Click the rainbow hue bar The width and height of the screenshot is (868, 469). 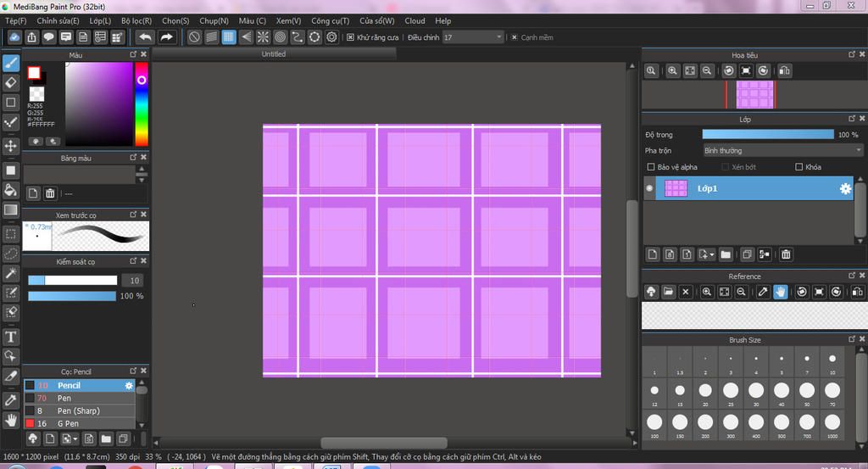click(x=142, y=103)
